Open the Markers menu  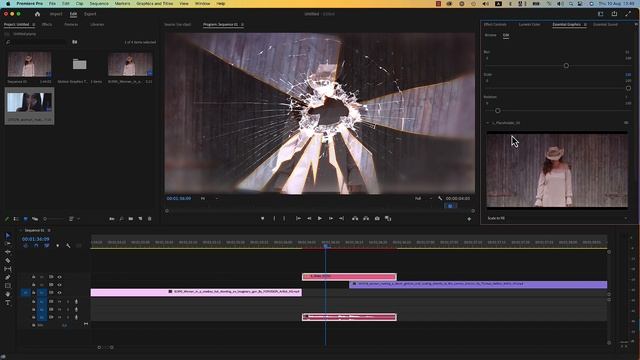[x=122, y=3]
